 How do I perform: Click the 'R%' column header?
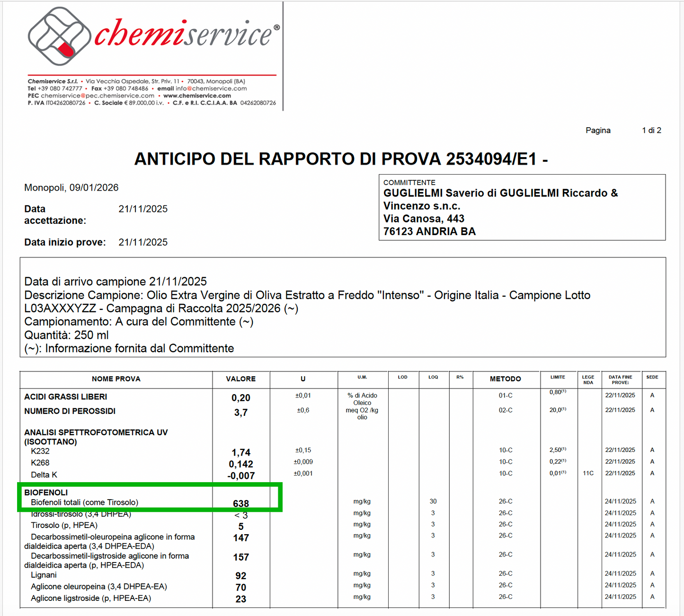460,378
